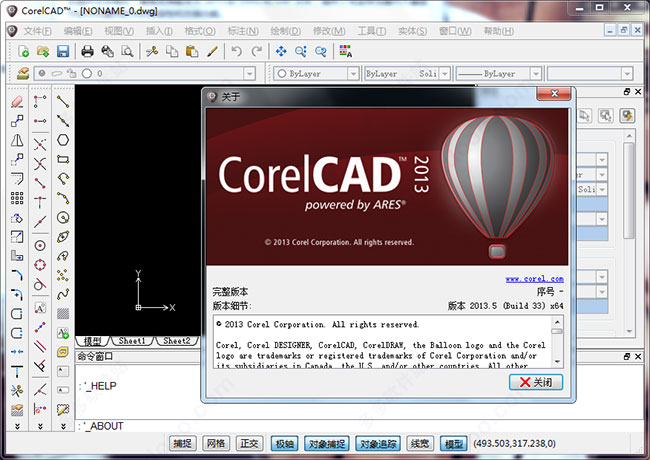Select the Pan tool icon
650x460 pixels.
pos(281,51)
